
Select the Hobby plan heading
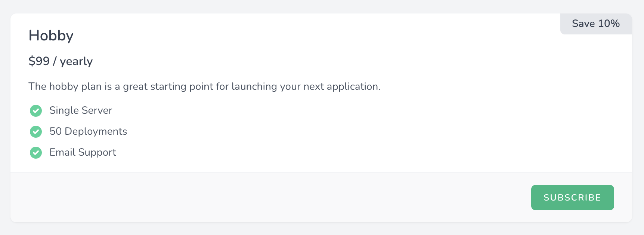click(x=51, y=36)
